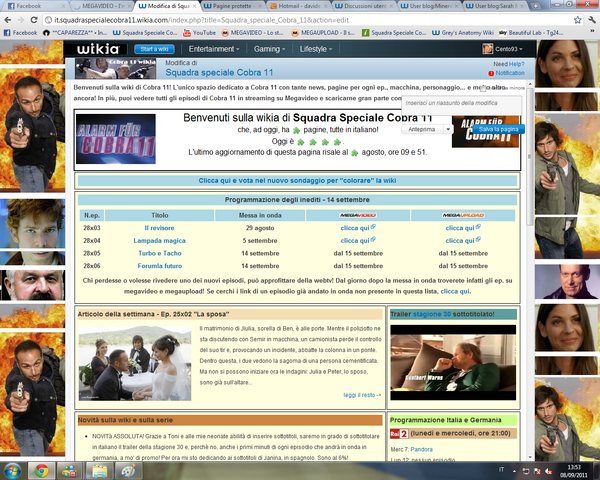Switch to the User blog:Sarah tab
Image resolution: width=600 pixels, height=480 pixels.
tap(494, 6)
